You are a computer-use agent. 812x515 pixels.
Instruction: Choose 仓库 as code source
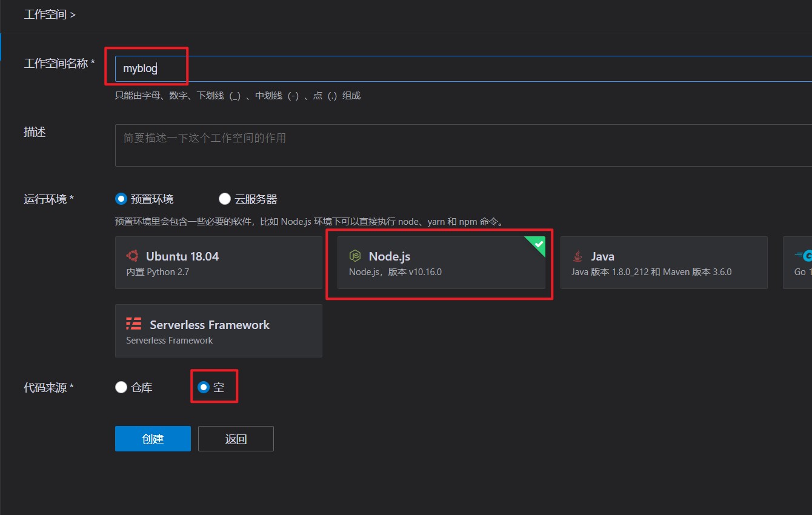pyautogui.click(x=121, y=387)
